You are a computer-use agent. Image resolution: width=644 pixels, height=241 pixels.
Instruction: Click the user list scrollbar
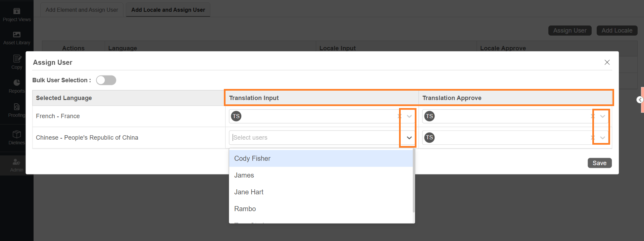tap(414, 181)
